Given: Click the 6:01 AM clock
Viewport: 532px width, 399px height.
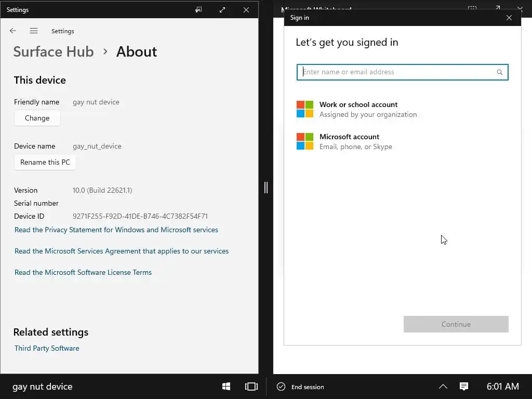Looking at the screenshot, I should click(502, 387).
